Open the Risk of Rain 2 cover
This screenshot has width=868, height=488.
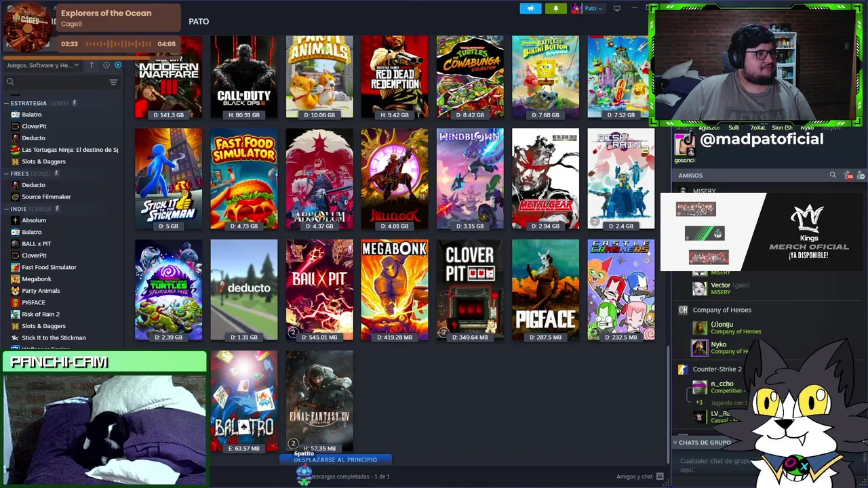coord(621,179)
